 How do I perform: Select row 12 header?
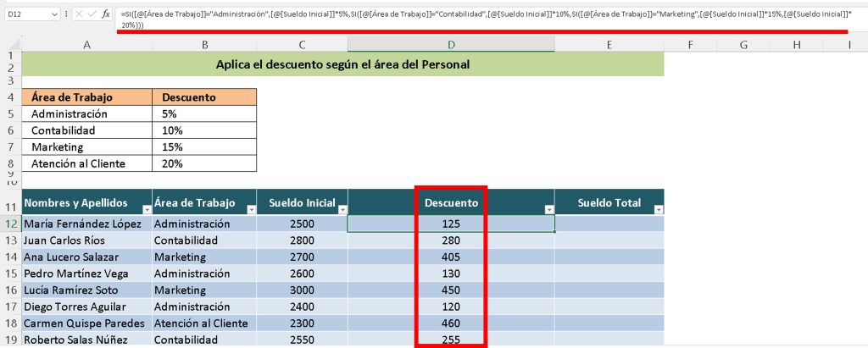(x=10, y=224)
